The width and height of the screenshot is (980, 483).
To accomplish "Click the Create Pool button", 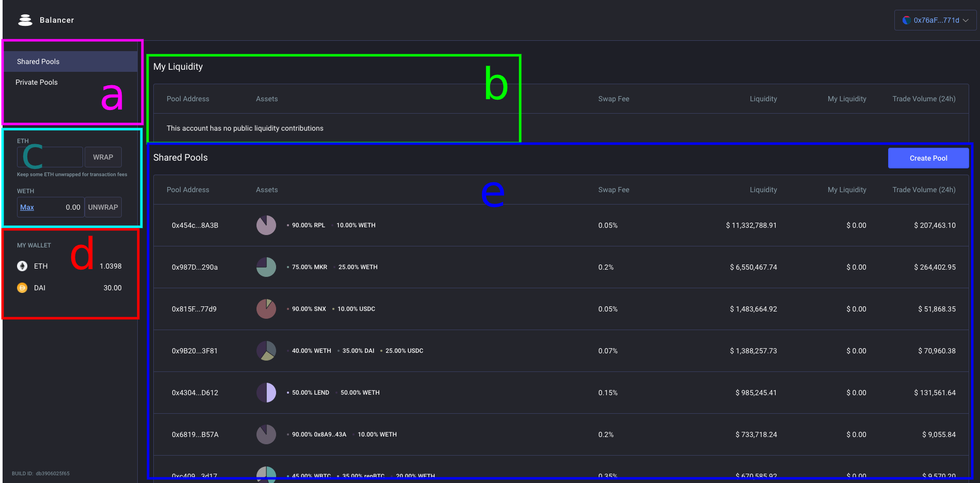I will click(928, 158).
